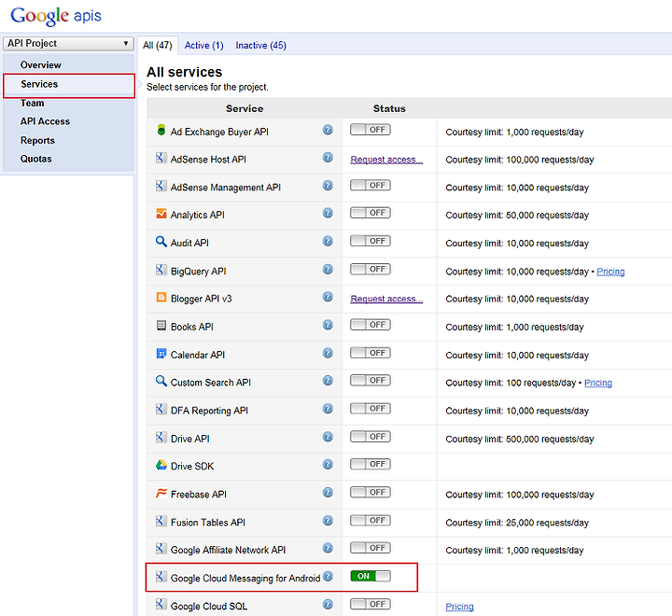Image resolution: width=672 pixels, height=616 pixels.
Task: Open help for Google Cloud Messaging for Android
Action: [x=328, y=576]
